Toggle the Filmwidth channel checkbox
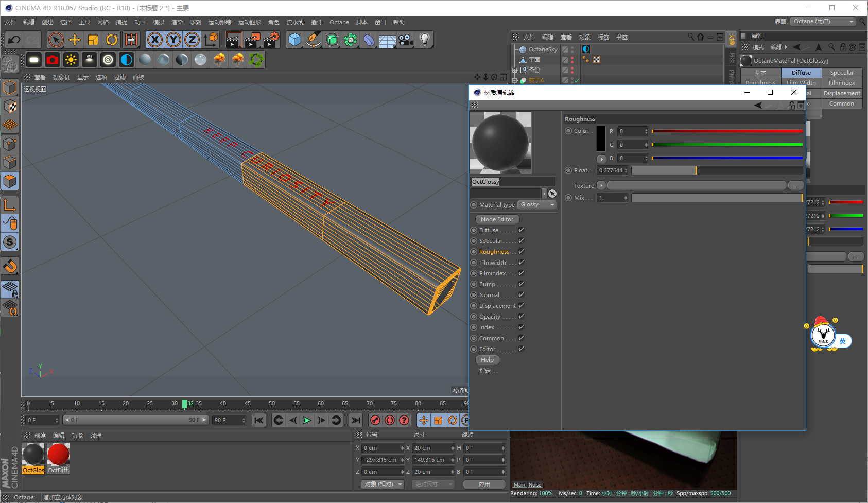 (521, 263)
